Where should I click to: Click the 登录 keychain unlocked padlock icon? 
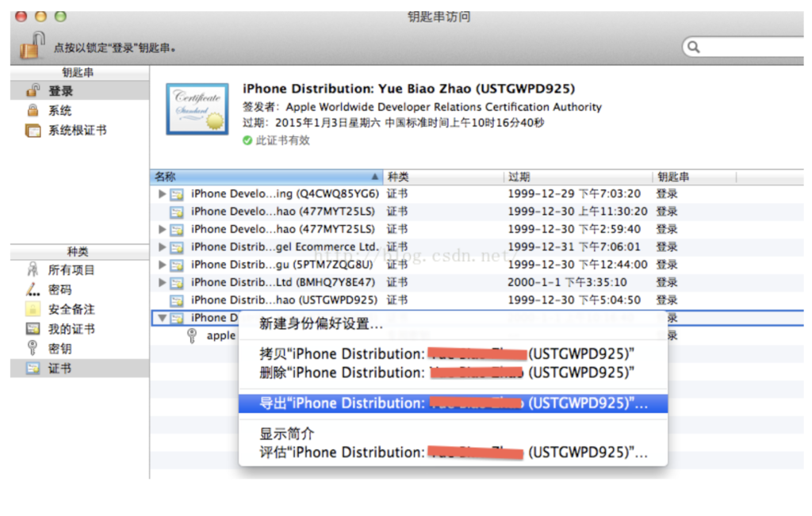[33, 90]
